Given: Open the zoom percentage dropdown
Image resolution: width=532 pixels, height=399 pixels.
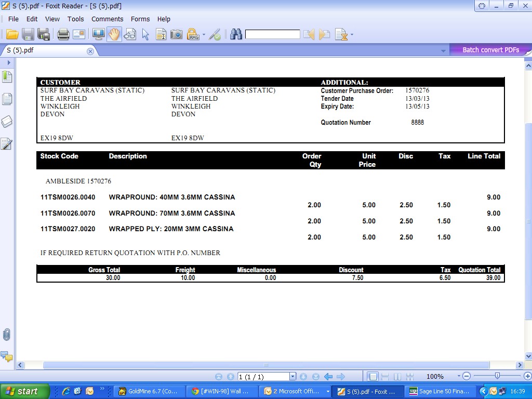Looking at the screenshot, I should coord(459,376).
